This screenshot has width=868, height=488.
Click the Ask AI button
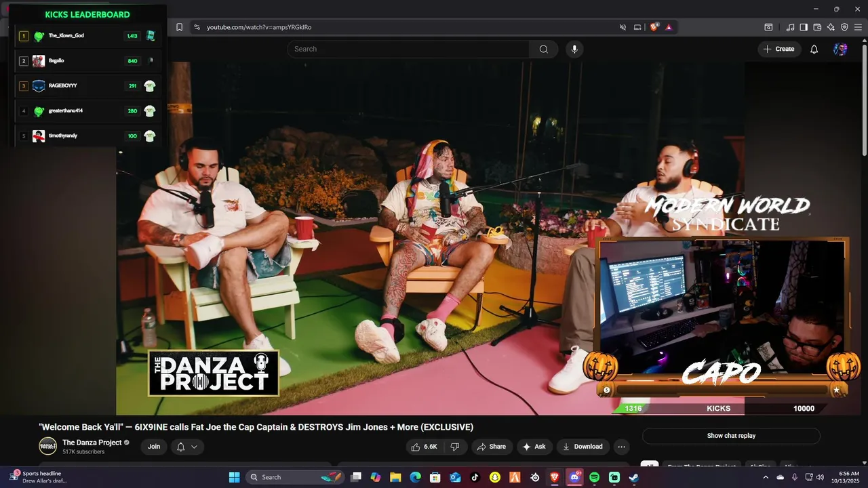coord(534,447)
